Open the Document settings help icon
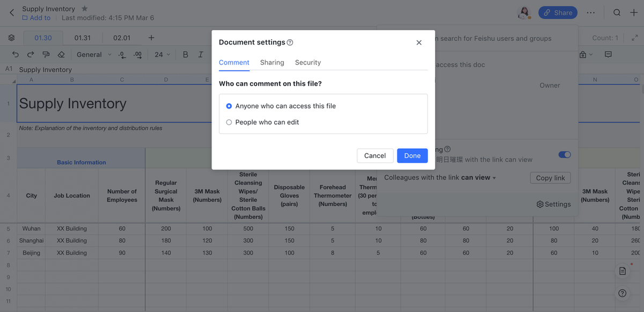 290,42
